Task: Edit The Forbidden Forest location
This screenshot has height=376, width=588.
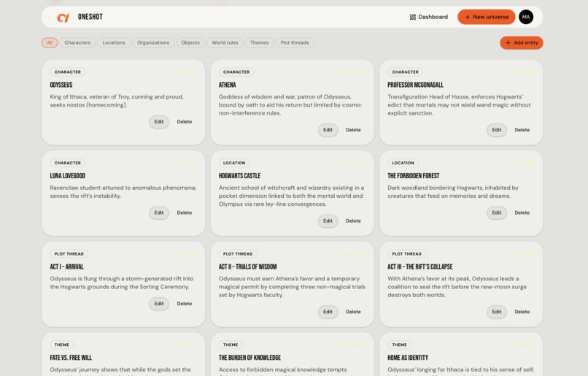Action: click(497, 212)
